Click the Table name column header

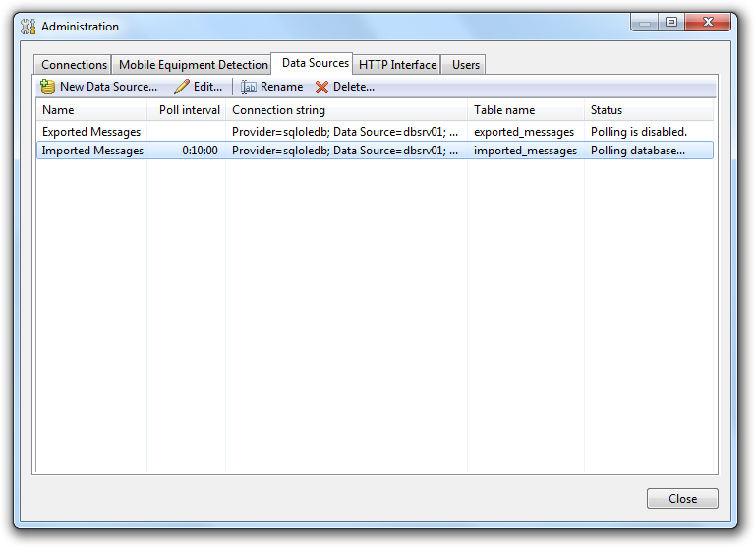click(x=525, y=110)
